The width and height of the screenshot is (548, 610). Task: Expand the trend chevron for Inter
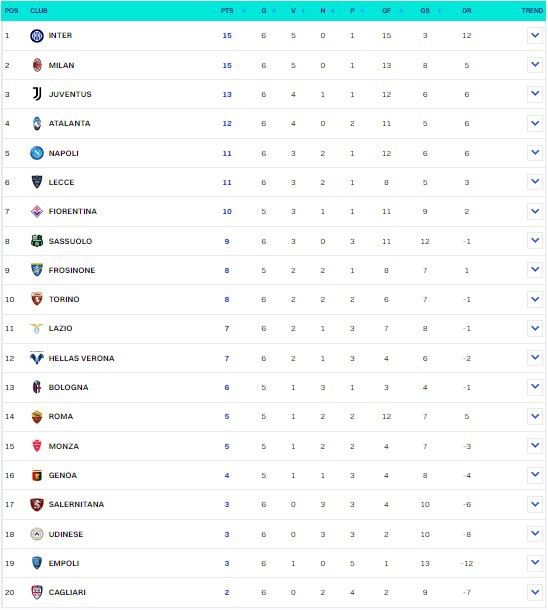point(535,35)
